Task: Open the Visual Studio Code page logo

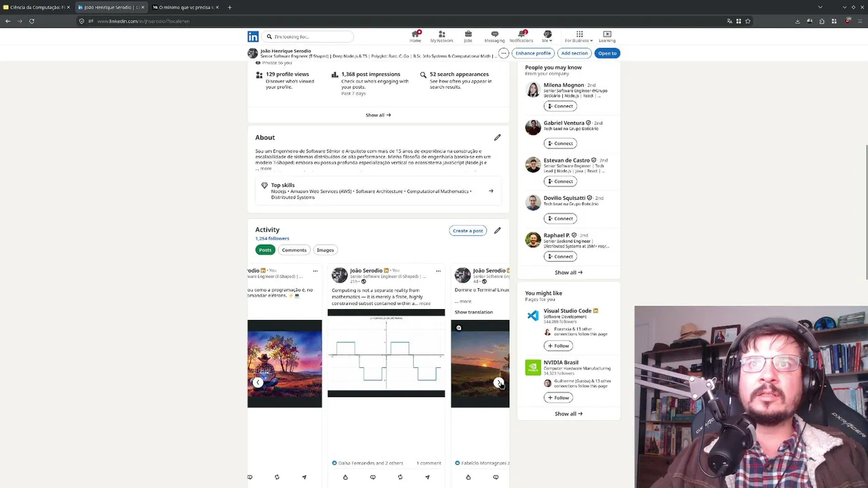Action: click(533, 315)
